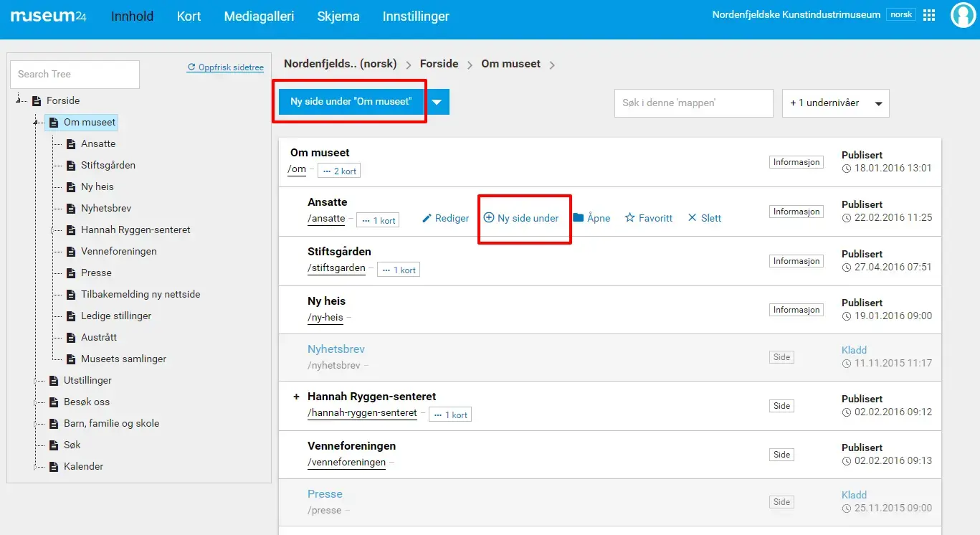Screen dimensions: 980x535
Task: Click page icon next to Austrått in tree
Action: pyautogui.click(x=71, y=337)
